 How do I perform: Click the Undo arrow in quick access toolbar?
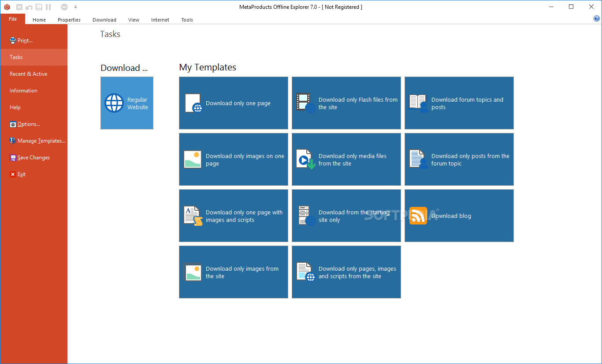tap(29, 7)
